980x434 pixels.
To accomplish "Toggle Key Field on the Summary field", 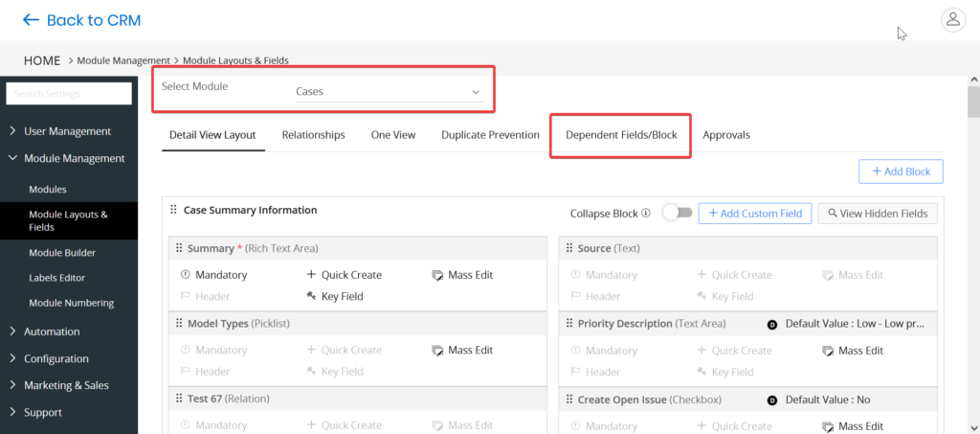I will [x=334, y=296].
